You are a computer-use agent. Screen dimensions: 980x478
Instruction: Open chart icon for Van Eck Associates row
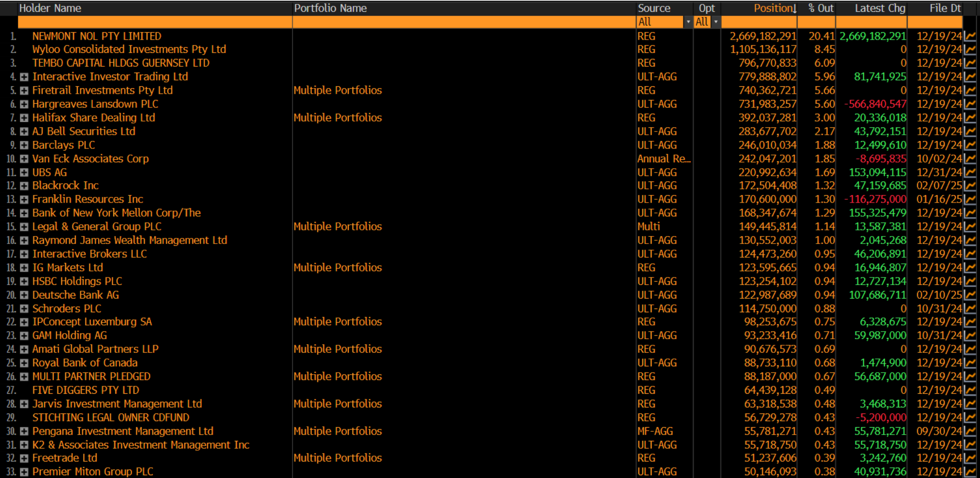tap(970, 159)
